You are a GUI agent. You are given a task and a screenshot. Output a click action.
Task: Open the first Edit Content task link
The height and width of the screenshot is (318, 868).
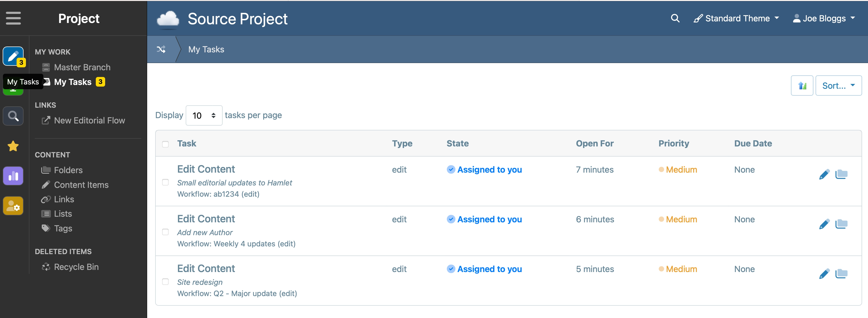pos(206,169)
